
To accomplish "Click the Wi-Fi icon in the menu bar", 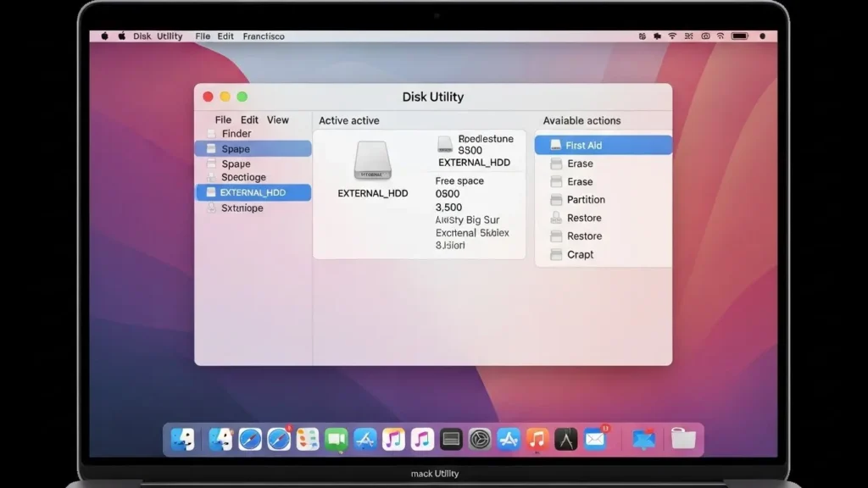I will pyautogui.click(x=672, y=36).
